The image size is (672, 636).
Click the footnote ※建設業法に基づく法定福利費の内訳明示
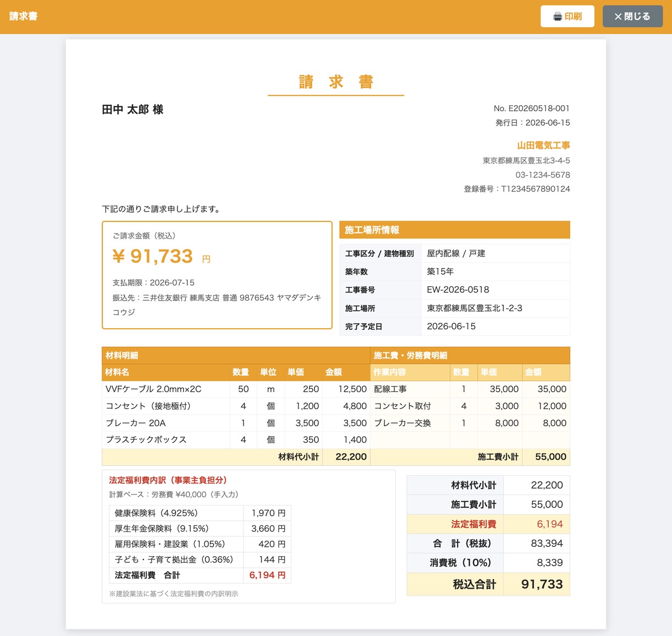(x=174, y=594)
